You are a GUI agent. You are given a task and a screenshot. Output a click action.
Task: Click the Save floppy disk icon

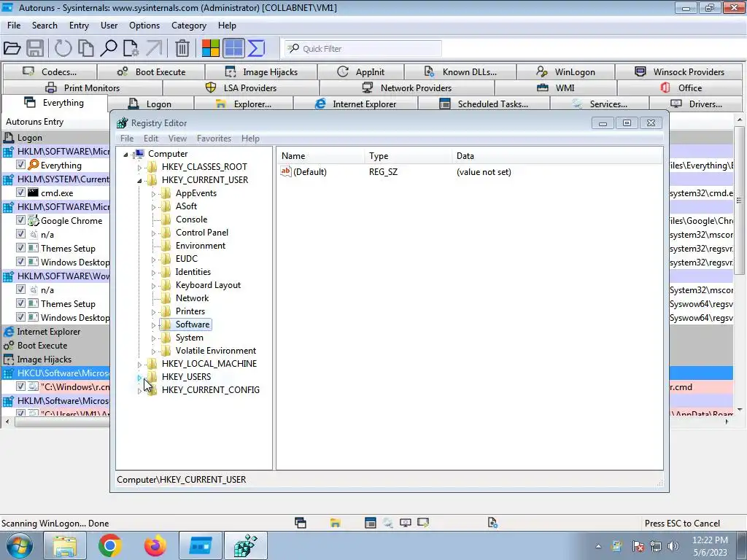pyautogui.click(x=35, y=48)
